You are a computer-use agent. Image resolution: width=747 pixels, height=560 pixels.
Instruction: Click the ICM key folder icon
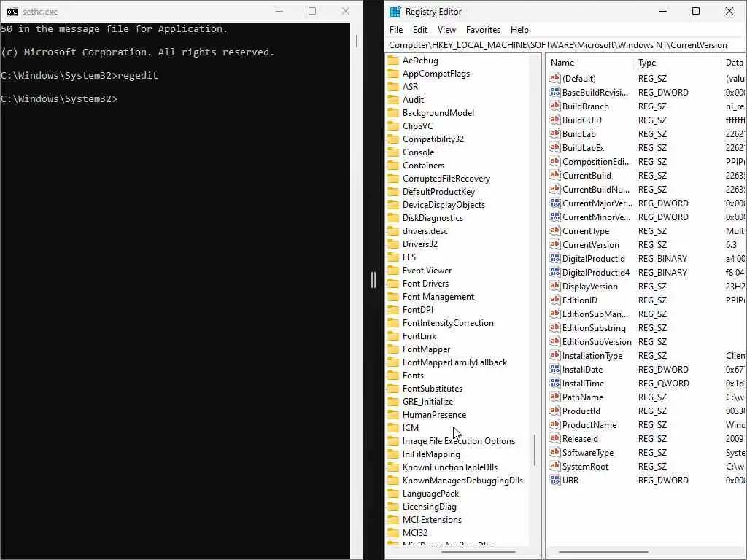pos(393,427)
